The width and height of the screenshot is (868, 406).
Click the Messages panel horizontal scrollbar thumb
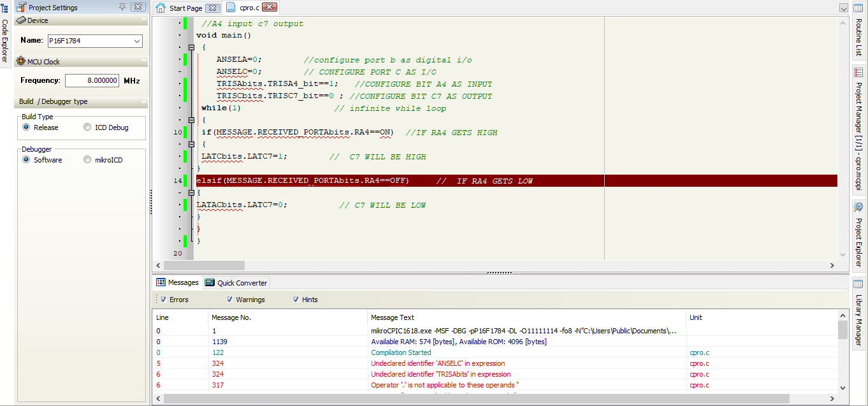[x=477, y=398]
